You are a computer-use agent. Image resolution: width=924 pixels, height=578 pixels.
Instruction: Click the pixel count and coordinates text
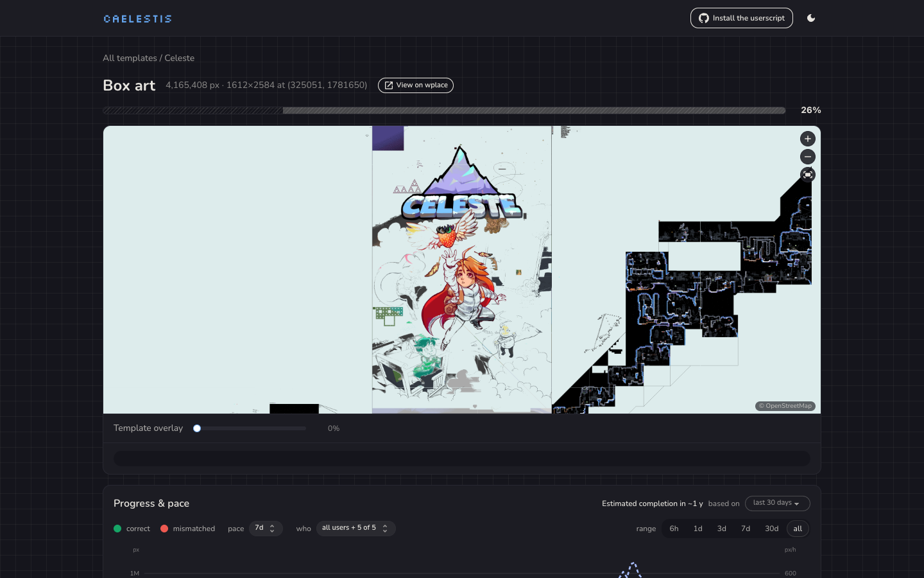266,85
